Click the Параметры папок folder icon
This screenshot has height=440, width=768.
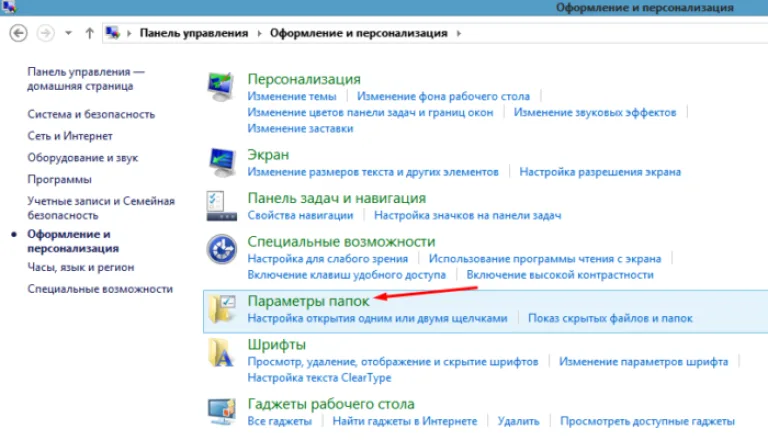[x=221, y=309]
